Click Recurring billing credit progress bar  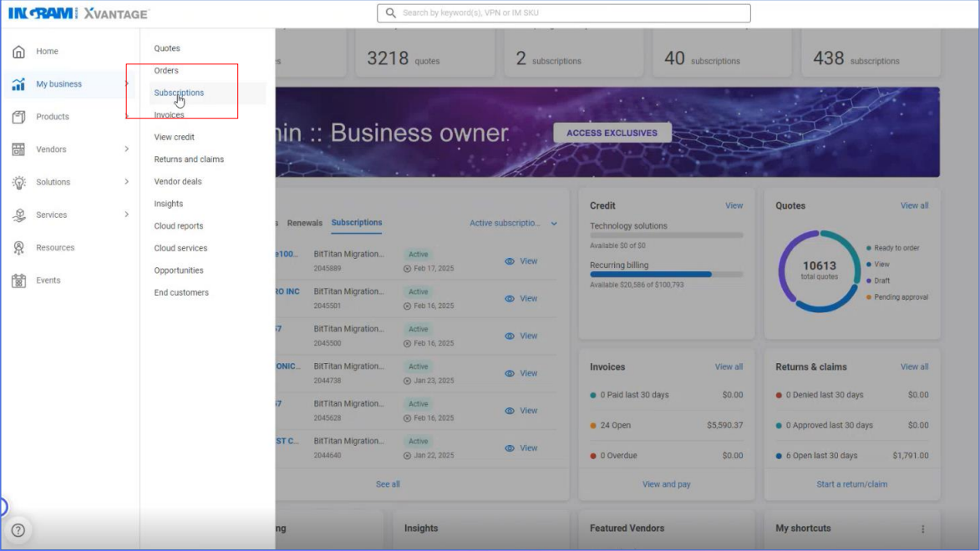pos(666,275)
